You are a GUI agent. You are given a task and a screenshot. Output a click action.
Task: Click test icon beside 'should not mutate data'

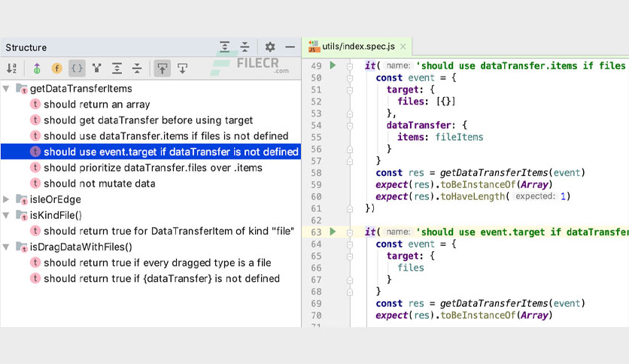[x=35, y=184]
